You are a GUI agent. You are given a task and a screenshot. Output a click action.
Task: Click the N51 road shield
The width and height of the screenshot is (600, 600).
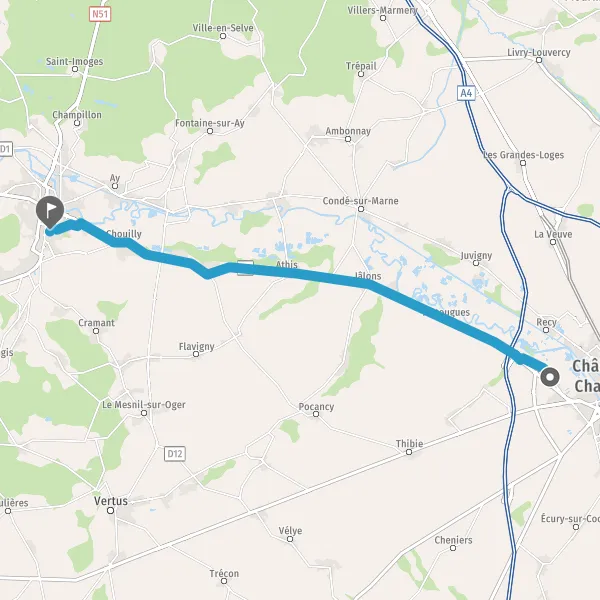tap(100, 15)
